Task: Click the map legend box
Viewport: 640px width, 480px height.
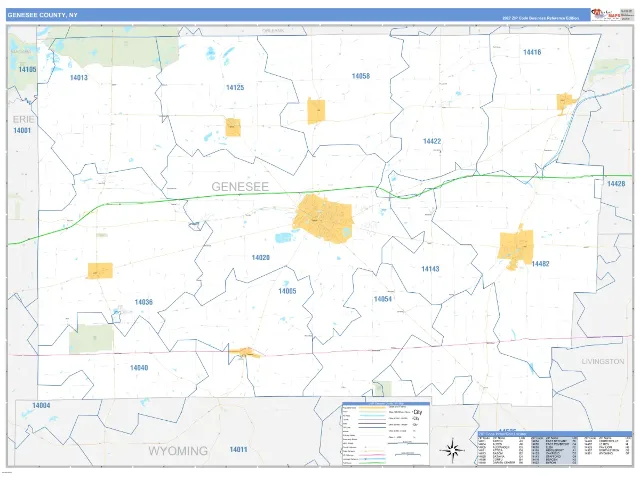Action: click(386, 434)
